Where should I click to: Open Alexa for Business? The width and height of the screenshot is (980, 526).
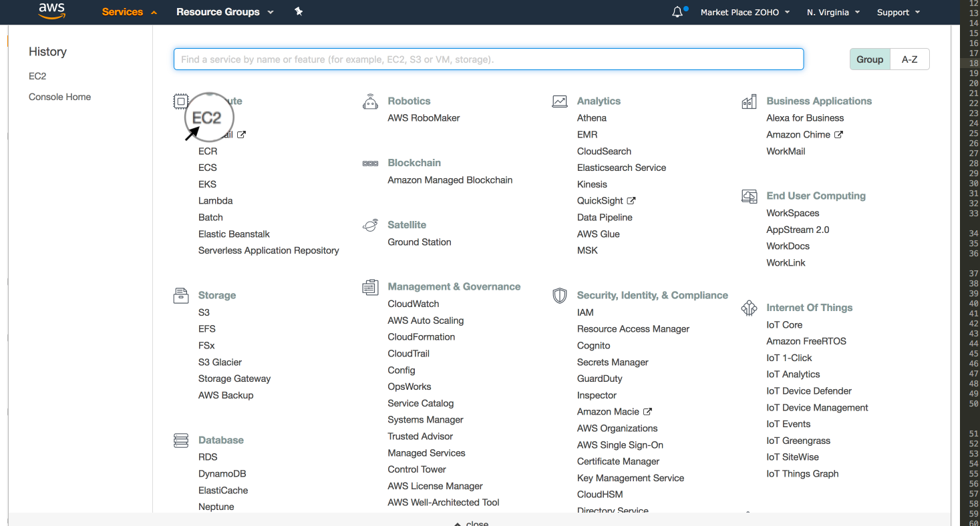805,118
